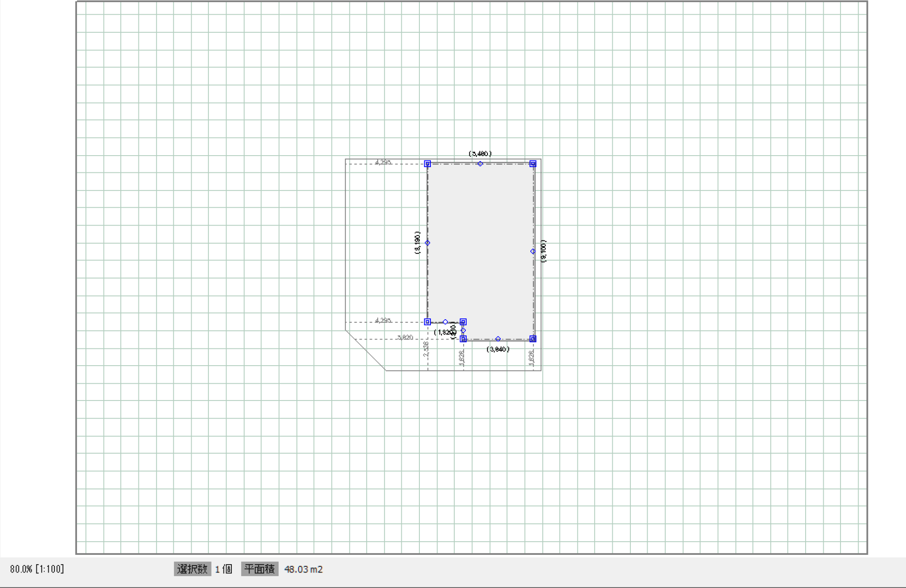Click the bottom edge midpoint diamond handle

click(498, 339)
